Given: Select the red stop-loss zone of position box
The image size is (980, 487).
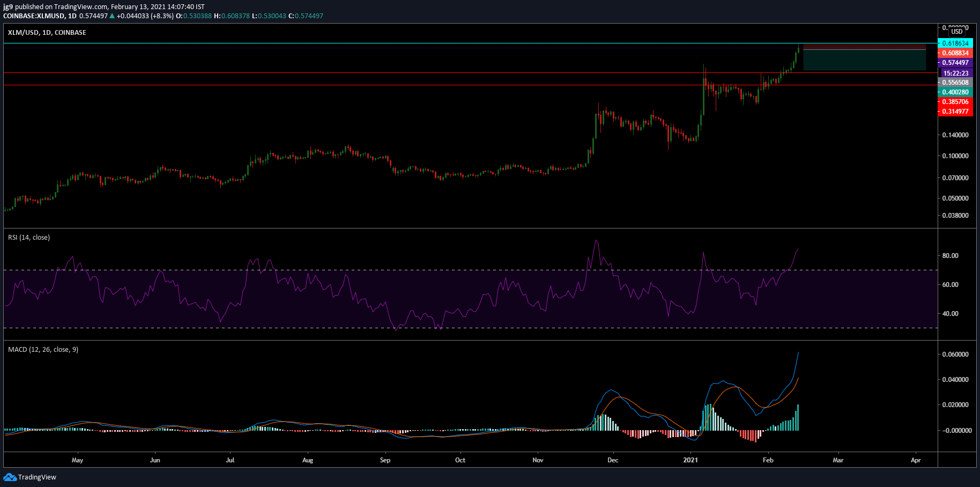Looking at the screenshot, I should [x=864, y=47].
